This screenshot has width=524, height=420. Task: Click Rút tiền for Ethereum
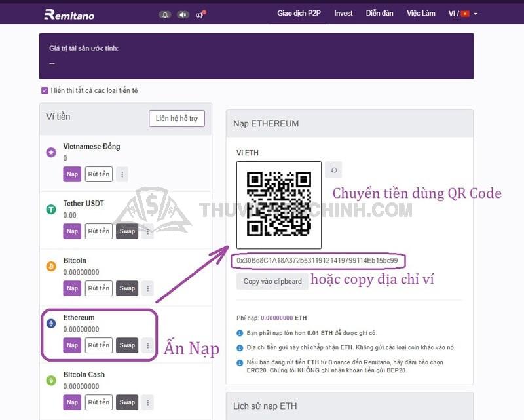click(x=99, y=345)
